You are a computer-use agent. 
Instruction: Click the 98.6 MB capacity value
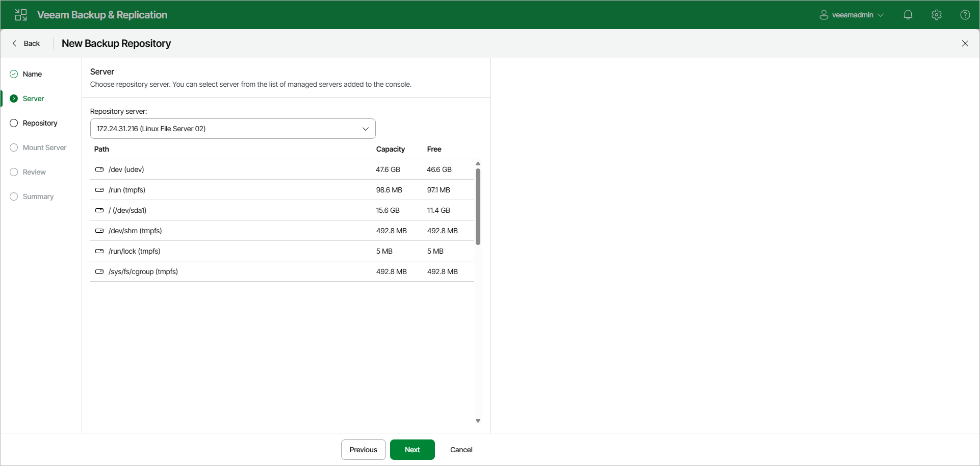[389, 190]
